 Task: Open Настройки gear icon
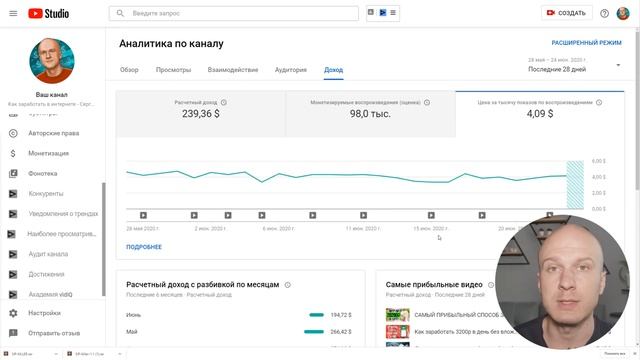[x=13, y=313]
